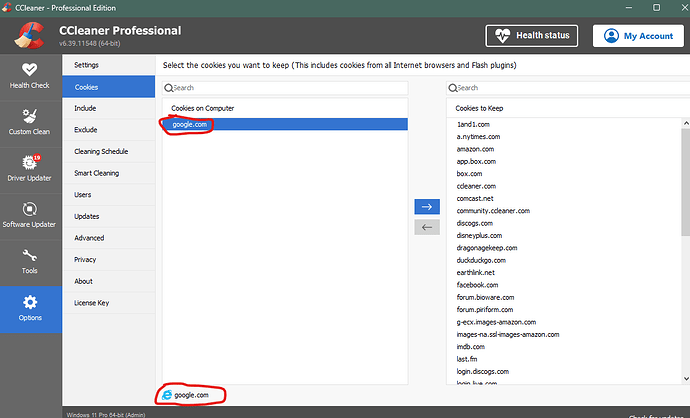690x418 pixels.
Task: Select 1and1.com in keep list
Action: coord(473,125)
